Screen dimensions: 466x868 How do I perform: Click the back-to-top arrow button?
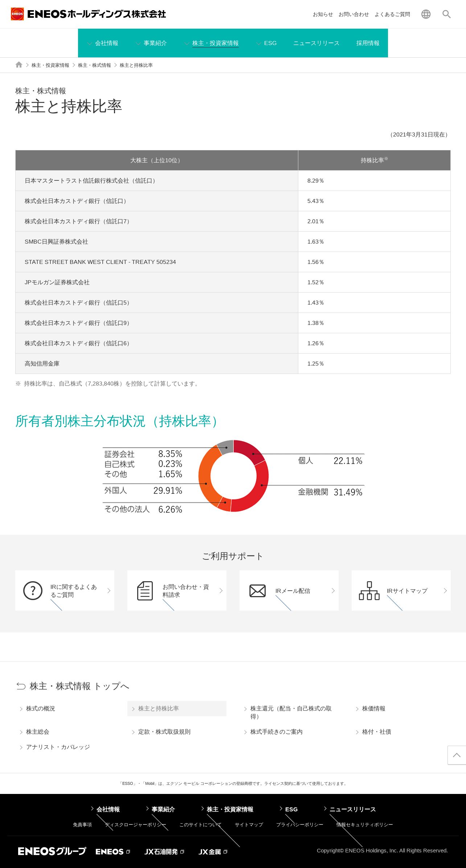click(x=457, y=755)
